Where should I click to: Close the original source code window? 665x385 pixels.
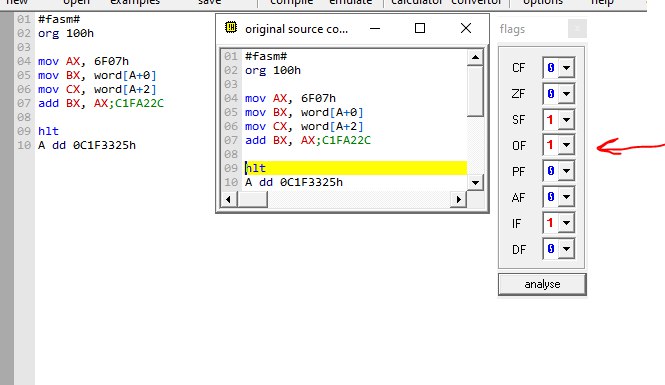(466, 28)
